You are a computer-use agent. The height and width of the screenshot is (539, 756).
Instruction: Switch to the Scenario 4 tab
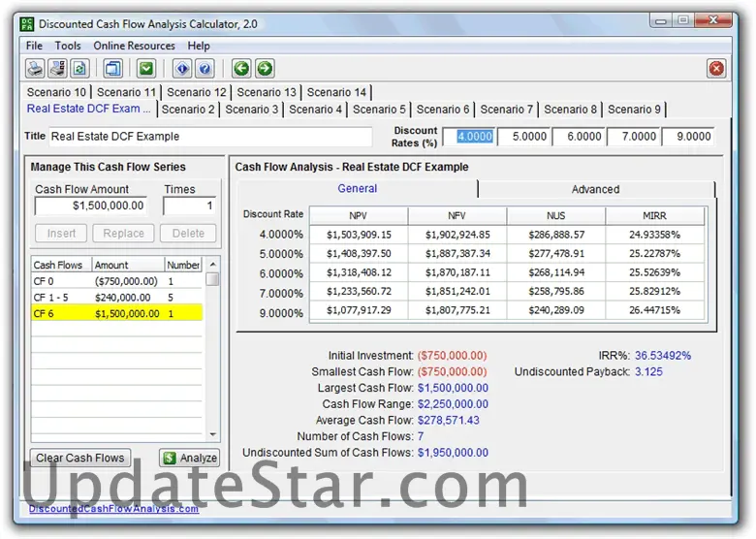tap(315, 110)
